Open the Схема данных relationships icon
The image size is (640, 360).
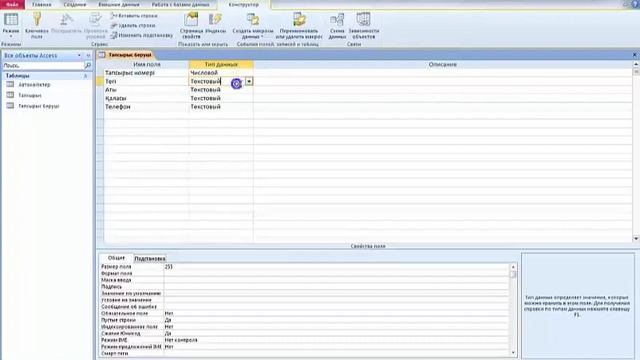[x=337, y=20]
